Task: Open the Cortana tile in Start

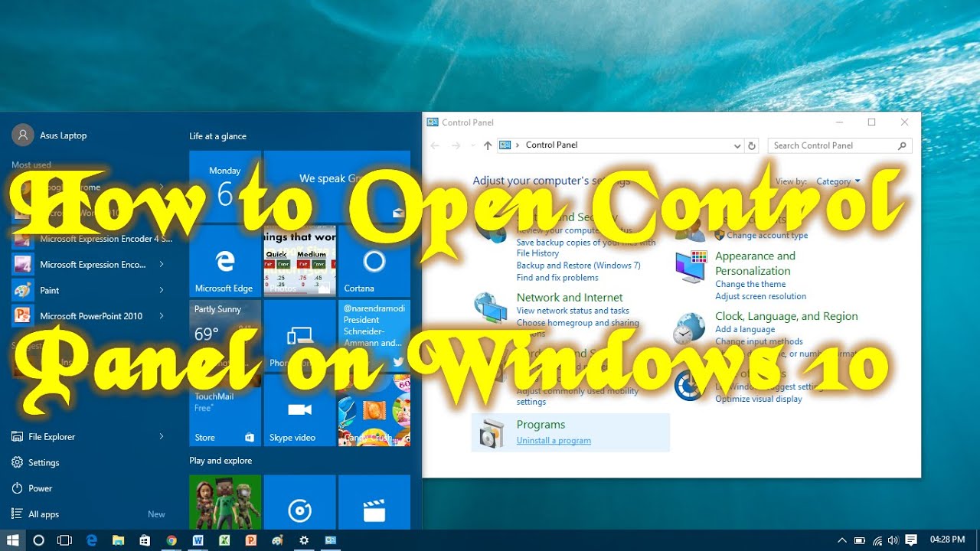Action: [x=374, y=261]
